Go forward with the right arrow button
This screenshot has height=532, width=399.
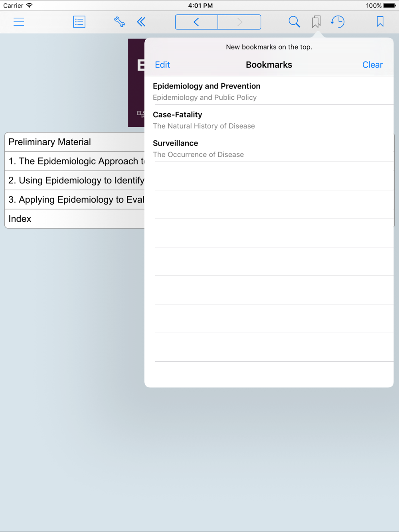tap(239, 22)
